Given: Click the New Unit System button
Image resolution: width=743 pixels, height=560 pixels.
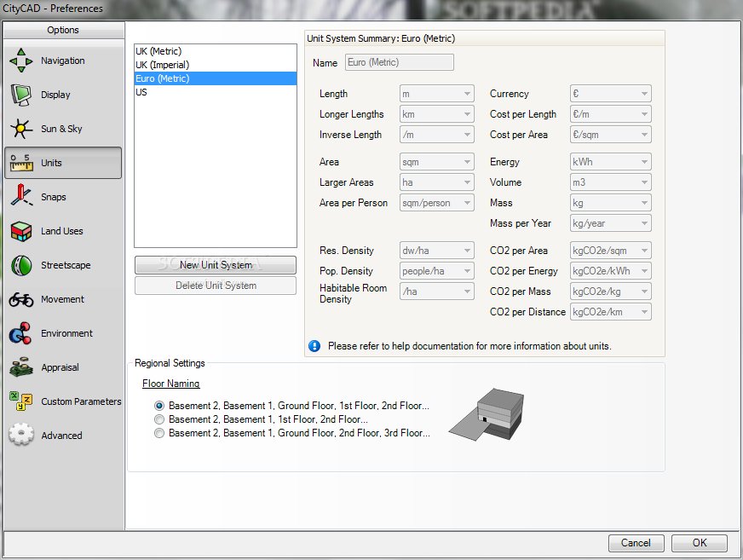Looking at the screenshot, I should (x=216, y=265).
